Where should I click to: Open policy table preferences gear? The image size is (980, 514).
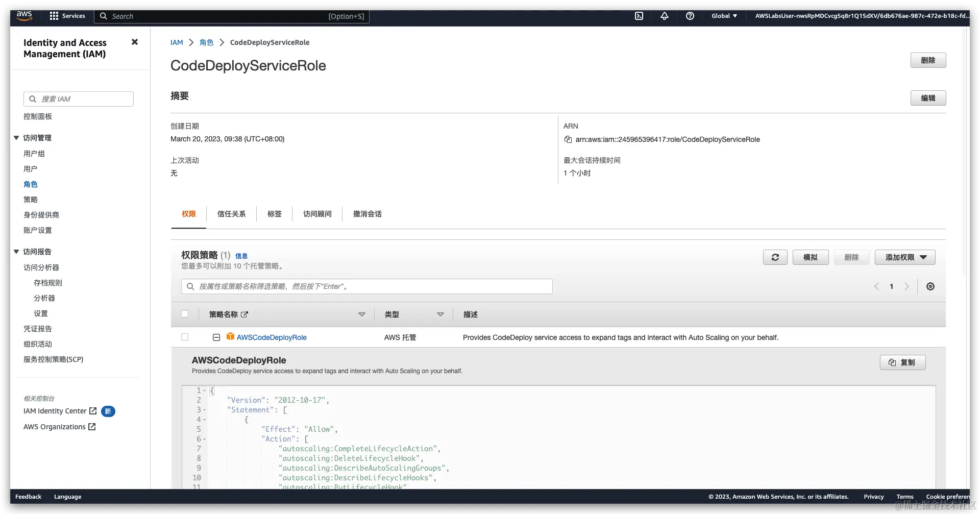click(x=930, y=286)
